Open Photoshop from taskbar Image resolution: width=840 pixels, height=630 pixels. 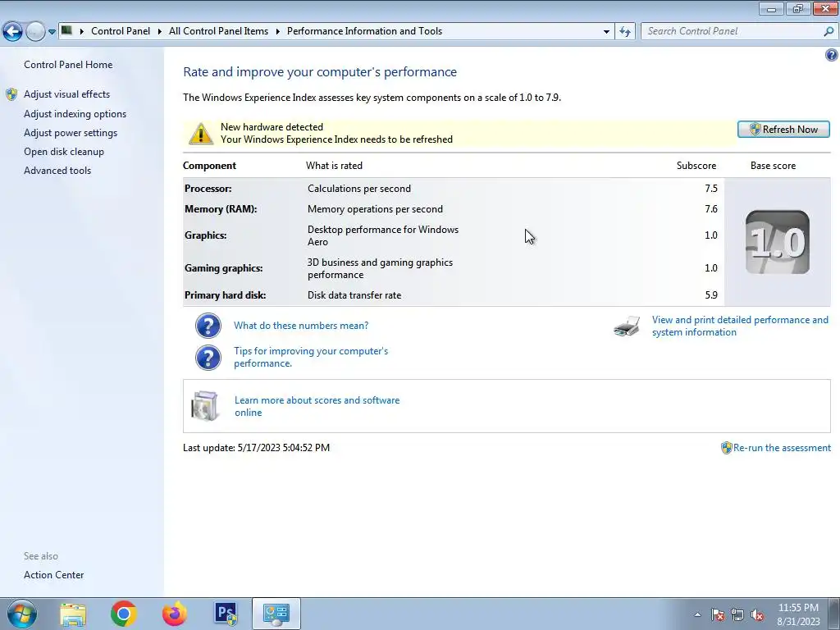(x=226, y=614)
